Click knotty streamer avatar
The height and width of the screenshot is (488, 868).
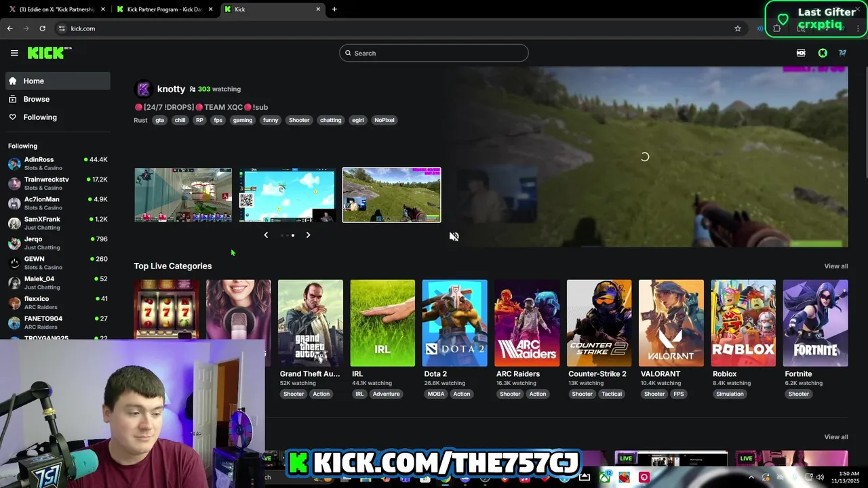(x=143, y=89)
